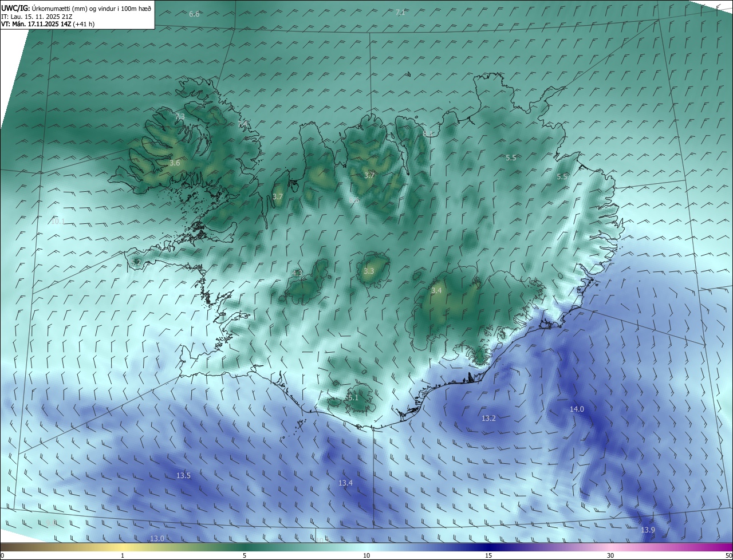Click the "VT: Mán. 17.11.2025 14Z (+41 h)" line
The height and width of the screenshot is (560, 733).
click(48, 24)
